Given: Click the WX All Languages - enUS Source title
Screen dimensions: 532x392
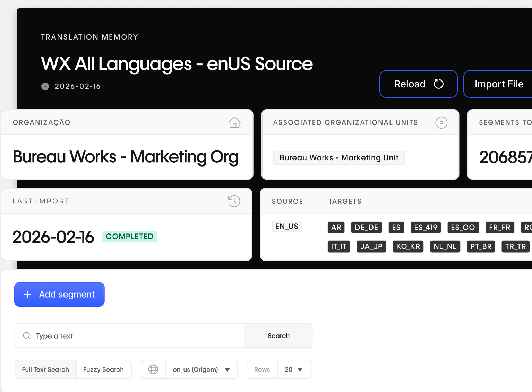Looking at the screenshot, I should (x=177, y=64).
